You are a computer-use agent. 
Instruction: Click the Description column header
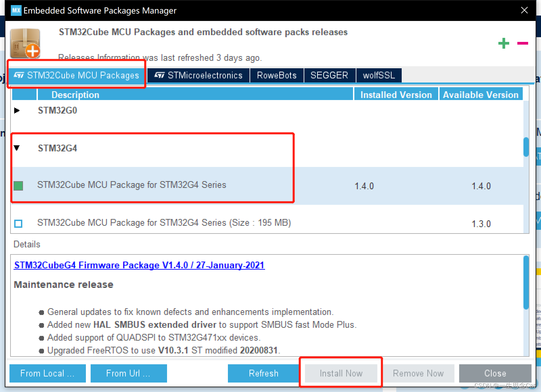[x=195, y=95]
